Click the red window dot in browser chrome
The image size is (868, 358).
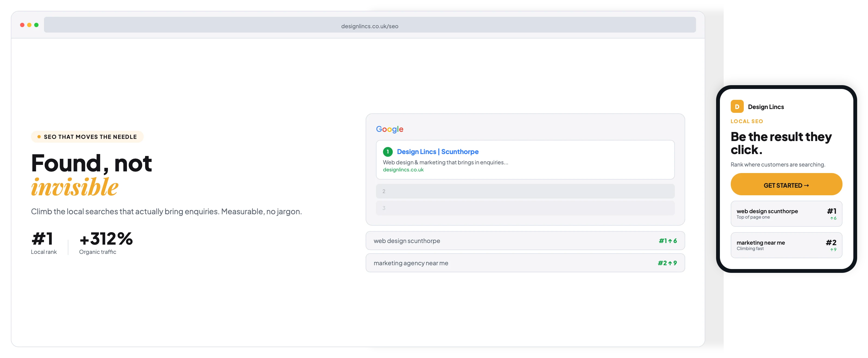[x=22, y=25]
